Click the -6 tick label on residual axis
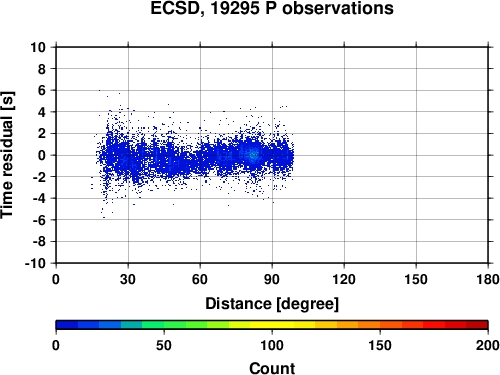 pyautogui.click(x=39, y=220)
